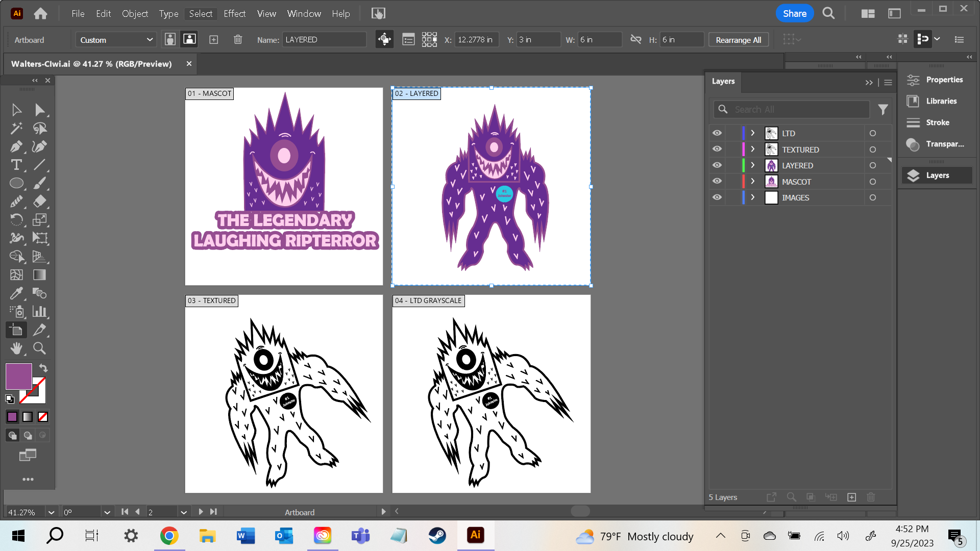
Task: Click the Share button
Action: (795, 14)
